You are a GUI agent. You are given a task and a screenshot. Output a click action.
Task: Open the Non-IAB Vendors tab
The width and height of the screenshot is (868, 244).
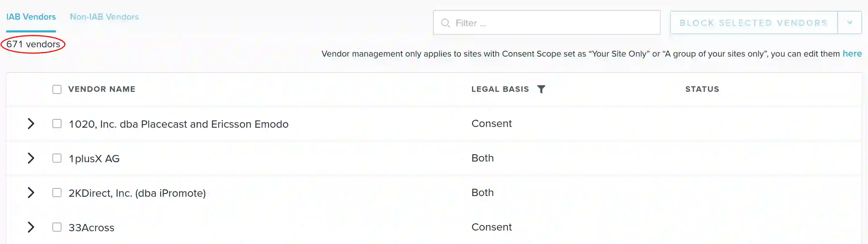pyautogui.click(x=104, y=17)
